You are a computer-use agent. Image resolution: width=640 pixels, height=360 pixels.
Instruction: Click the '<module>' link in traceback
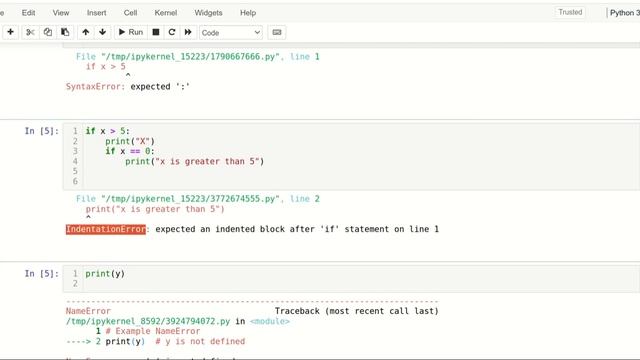[270, 321]
